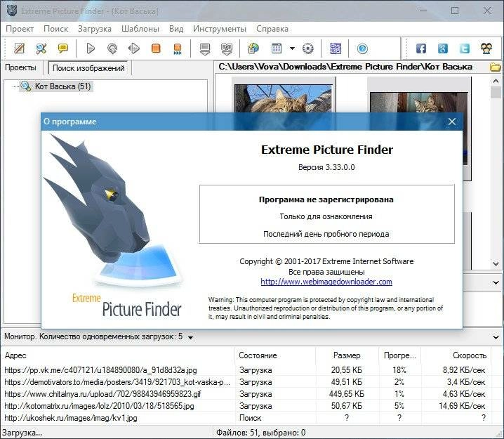This screenshot has width=504, height=439.
Task: Open the Шаблоны menu
Action: point(140,29)
